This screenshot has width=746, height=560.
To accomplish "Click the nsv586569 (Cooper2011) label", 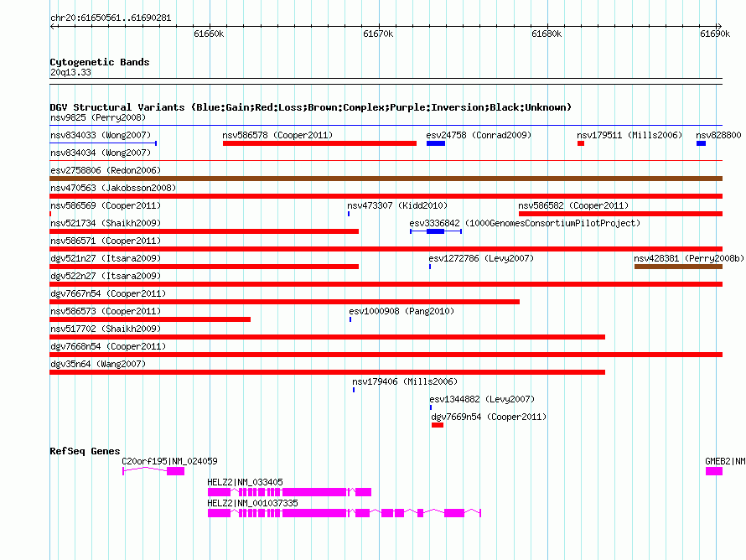I will pyautogui.click(x=106, y=205).
